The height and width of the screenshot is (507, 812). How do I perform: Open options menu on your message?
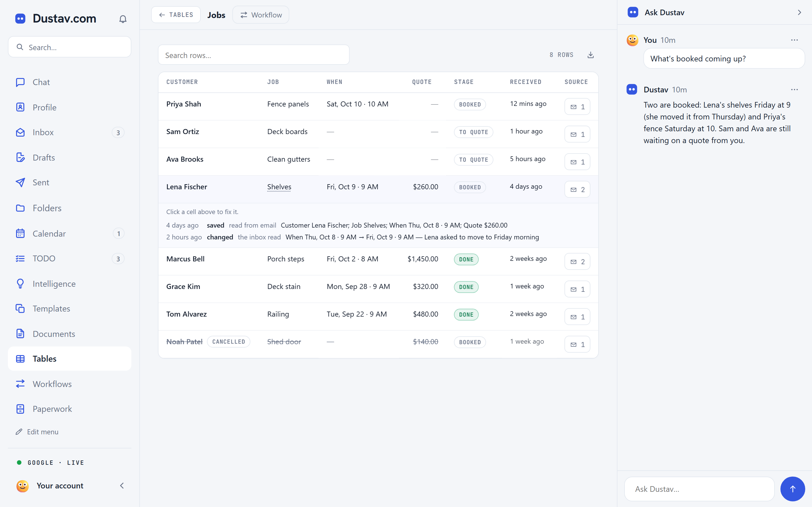[x=794, y=40]
